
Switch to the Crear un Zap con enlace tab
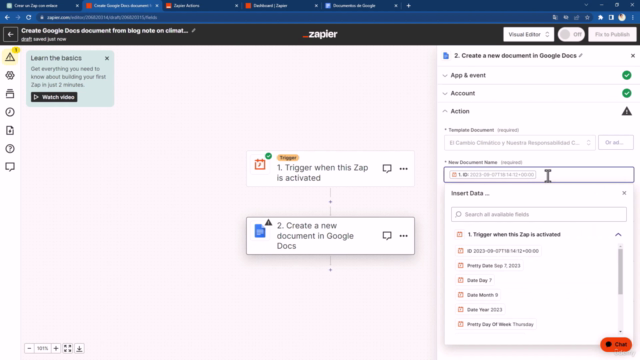[x=42, y=6]
